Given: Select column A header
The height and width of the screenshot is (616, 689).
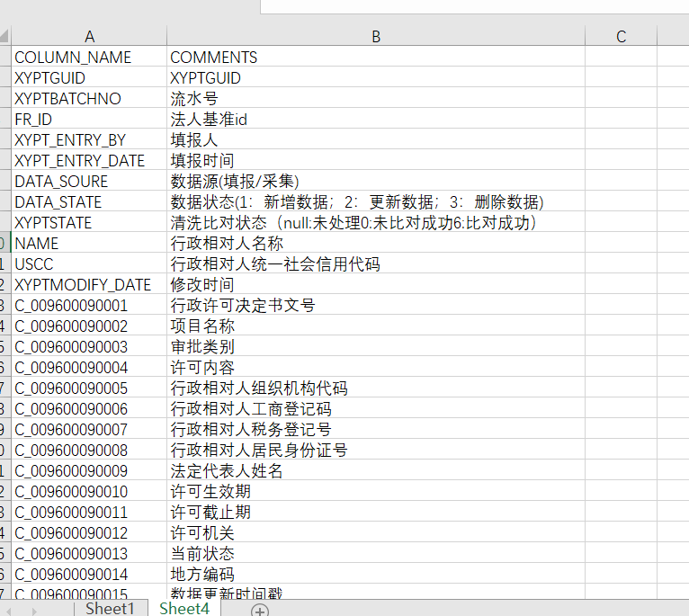Looking at the screenshot, I should (x=89, y=36).
